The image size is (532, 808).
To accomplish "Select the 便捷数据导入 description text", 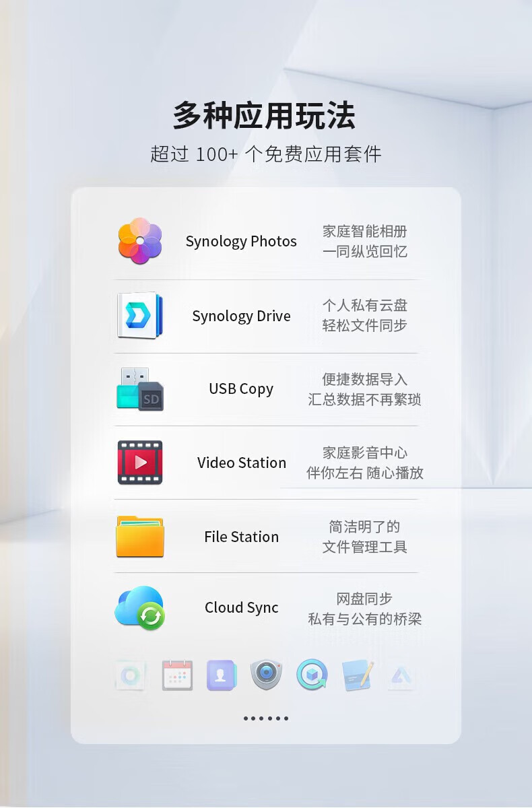I will (365, 379).
